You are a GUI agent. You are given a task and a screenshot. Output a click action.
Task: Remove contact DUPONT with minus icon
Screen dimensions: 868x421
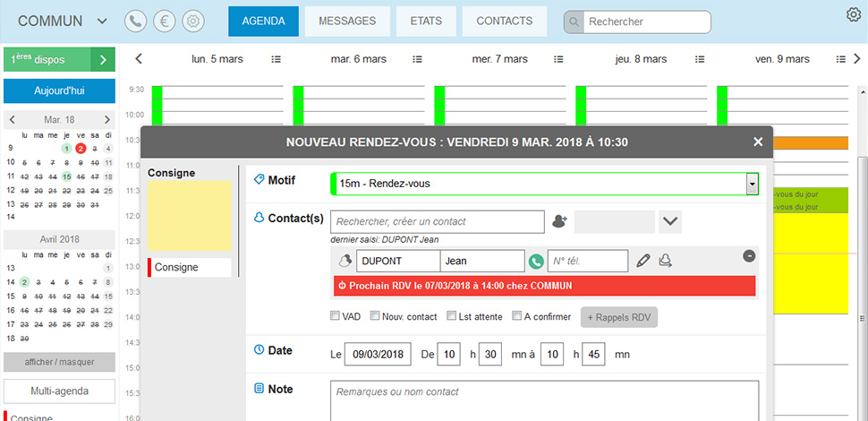[749, 256]
